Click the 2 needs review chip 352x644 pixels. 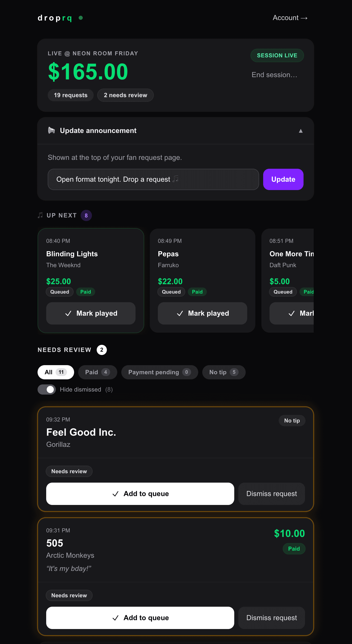pyautogui.click(x=125, y=95)
